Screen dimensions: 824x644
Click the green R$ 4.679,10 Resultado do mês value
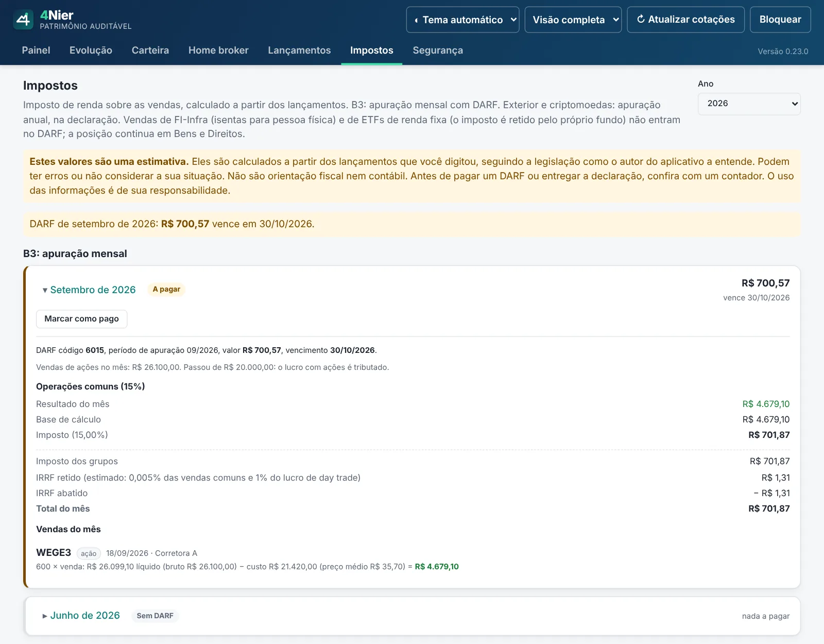[766, 404]
